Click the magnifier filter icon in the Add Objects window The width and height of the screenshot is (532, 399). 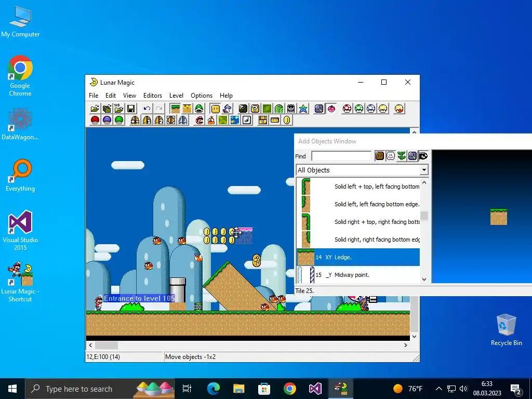(412, 156)
